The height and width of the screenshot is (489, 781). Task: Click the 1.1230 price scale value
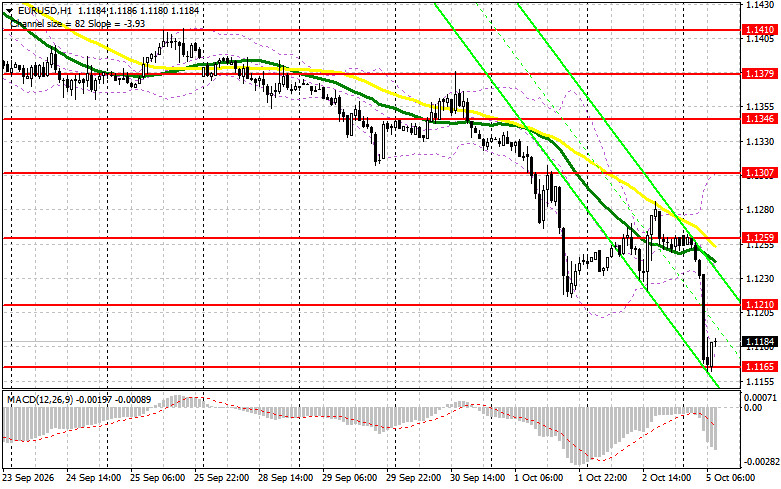760,279
